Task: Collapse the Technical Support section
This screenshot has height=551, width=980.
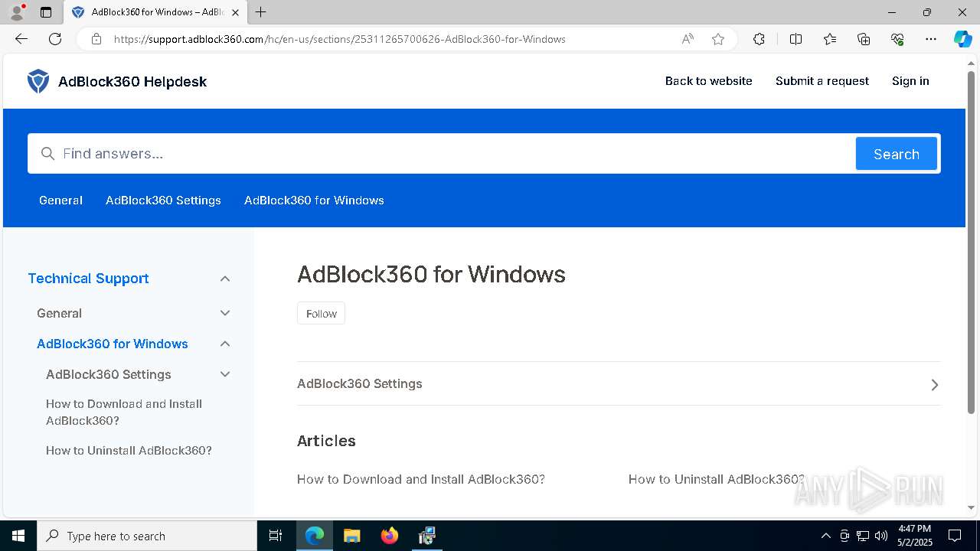Action: click(x=225, y=279)
